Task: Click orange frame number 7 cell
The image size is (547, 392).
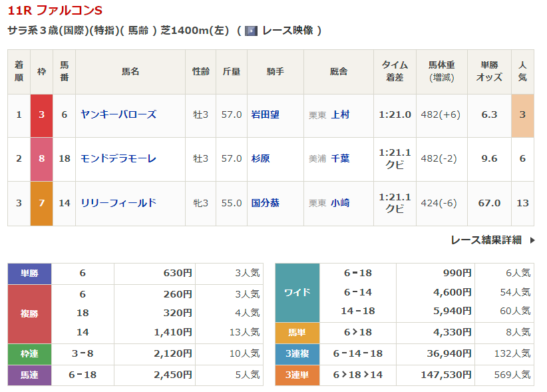Action: [41, 204]
